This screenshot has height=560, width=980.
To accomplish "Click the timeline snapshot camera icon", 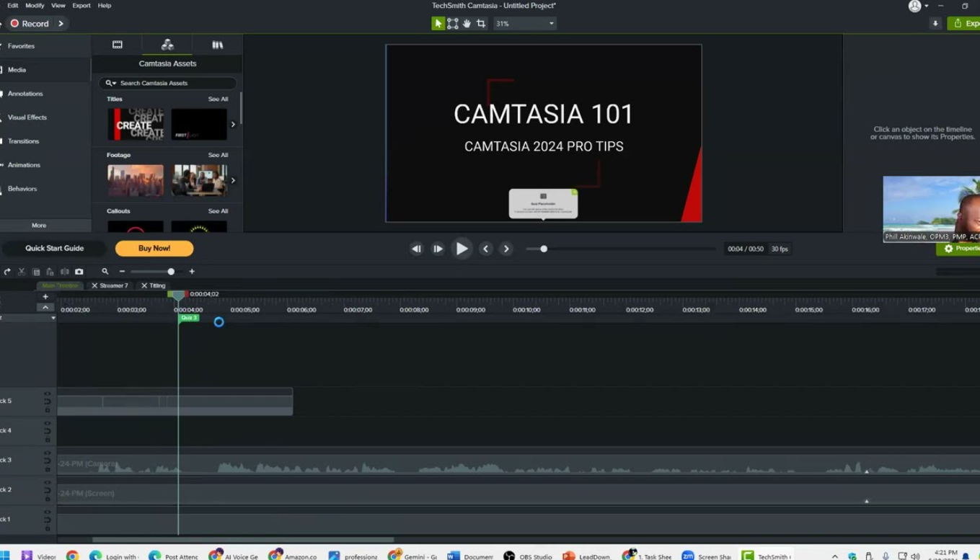I will [x=79, y=272].
